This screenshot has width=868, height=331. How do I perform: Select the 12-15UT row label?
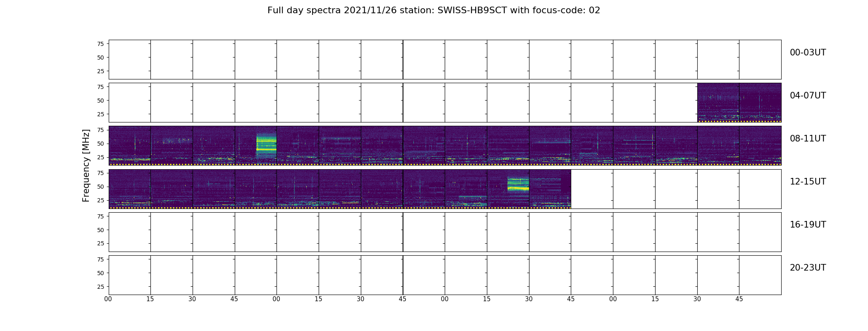(x=808, y=182)
